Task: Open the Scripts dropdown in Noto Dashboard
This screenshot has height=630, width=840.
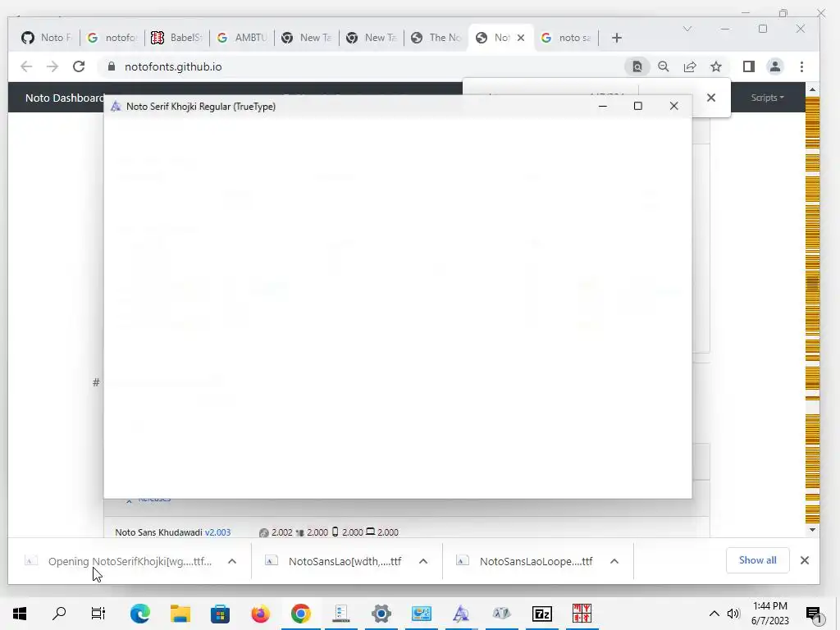Action: click(x=767, y=98)
